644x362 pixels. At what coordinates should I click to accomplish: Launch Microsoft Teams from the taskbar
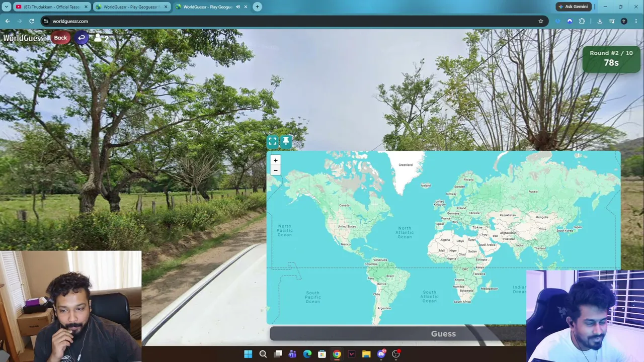292,354
